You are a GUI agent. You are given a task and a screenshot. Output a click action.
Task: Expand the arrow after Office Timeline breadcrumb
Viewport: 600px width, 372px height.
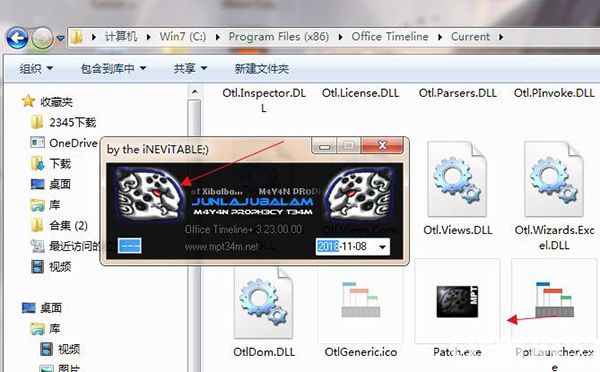point(440,37)
